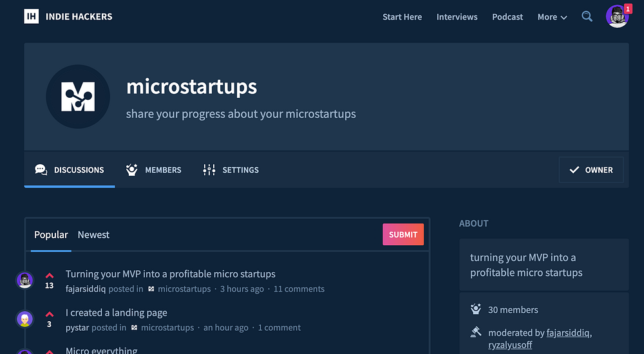Open the '1 comment' link
The height and width of the screenshot is (354, 644).
pos(279,328)
